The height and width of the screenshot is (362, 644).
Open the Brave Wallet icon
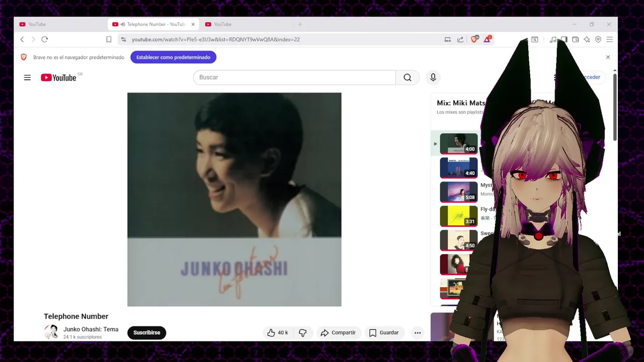(576, 39)
